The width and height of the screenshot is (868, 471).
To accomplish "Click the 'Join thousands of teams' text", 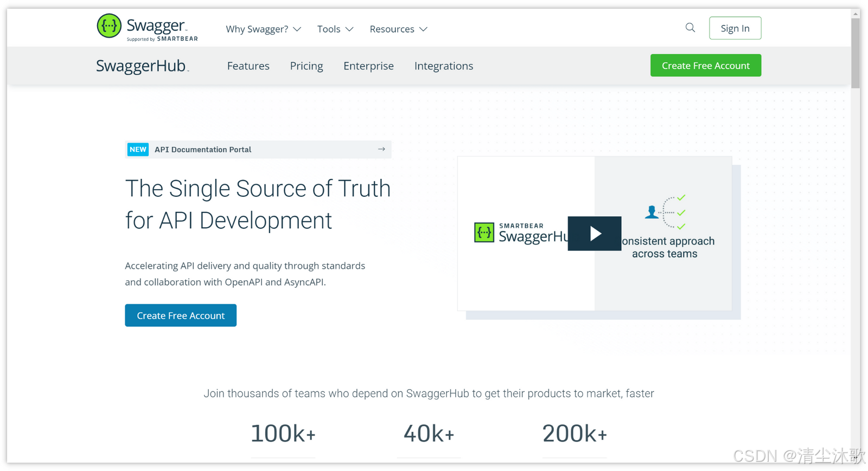I will point(429,393).
